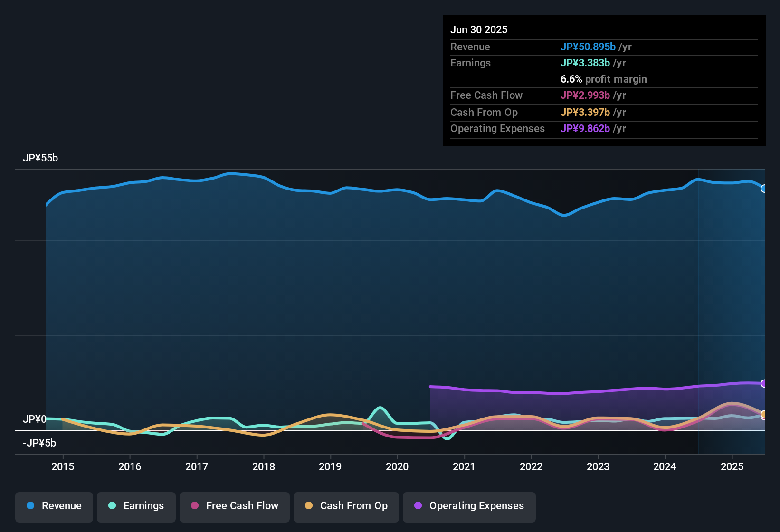Hide the Earnings series via legend
The height and width of the screenshot is (532, 780).
pos(136,506)
